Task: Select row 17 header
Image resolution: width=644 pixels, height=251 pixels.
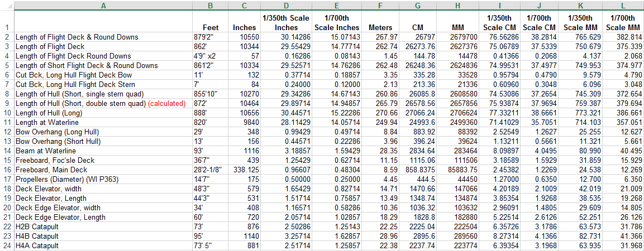Action: pos(7,179)
